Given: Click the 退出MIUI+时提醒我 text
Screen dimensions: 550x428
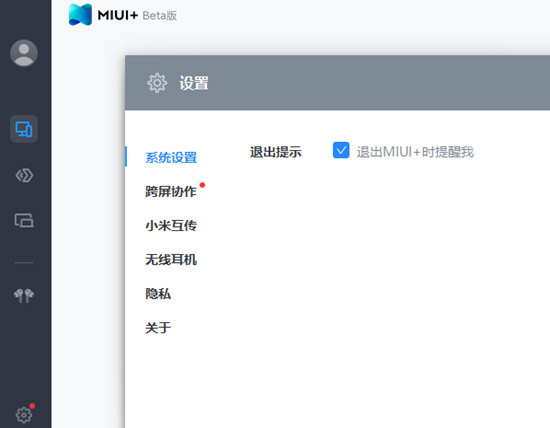Looking at the screenshot, I should (x=415, y=152).
